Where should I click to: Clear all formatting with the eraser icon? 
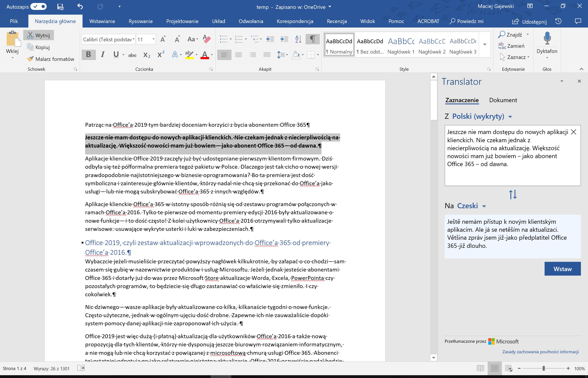207,39
